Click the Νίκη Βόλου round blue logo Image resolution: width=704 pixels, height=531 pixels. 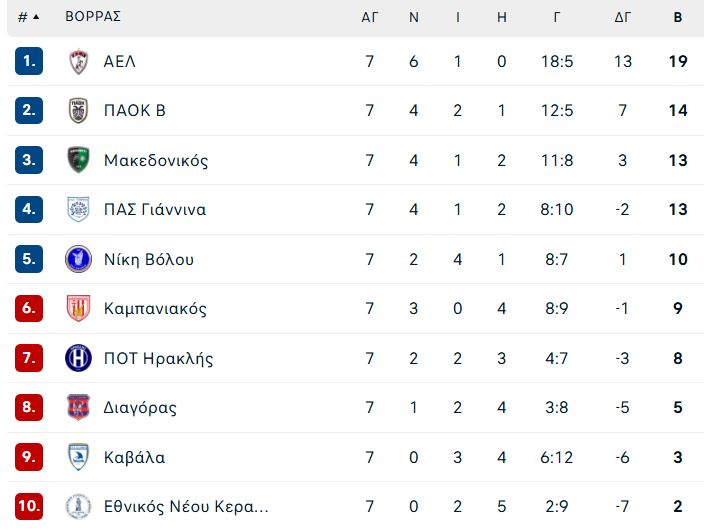[x=79, y=259]
